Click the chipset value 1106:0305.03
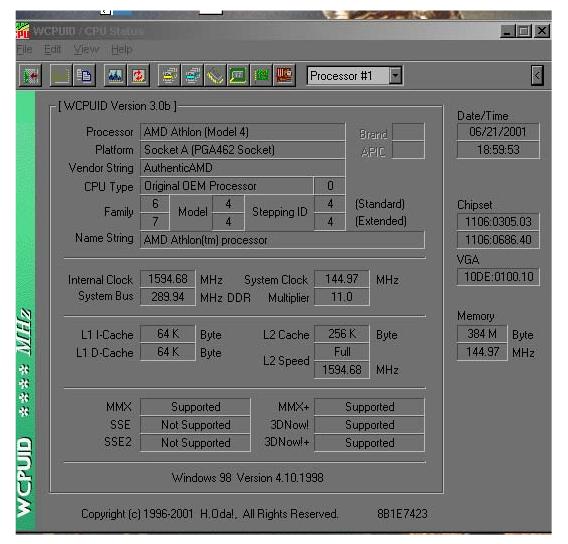The height and width of the screenshot is (544, 568). pos(498,222)
